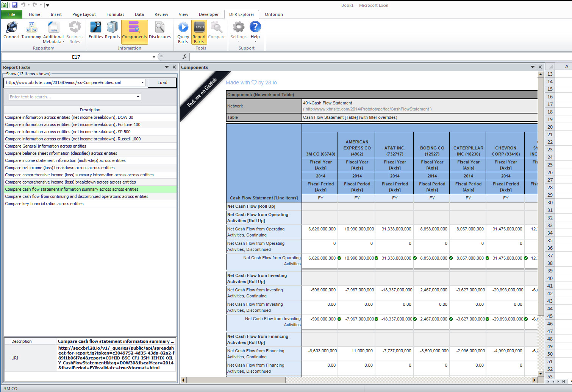Screen dimensions: 572x392
Task: Expand the search box dropdown arrow
Action: [138, 97]
